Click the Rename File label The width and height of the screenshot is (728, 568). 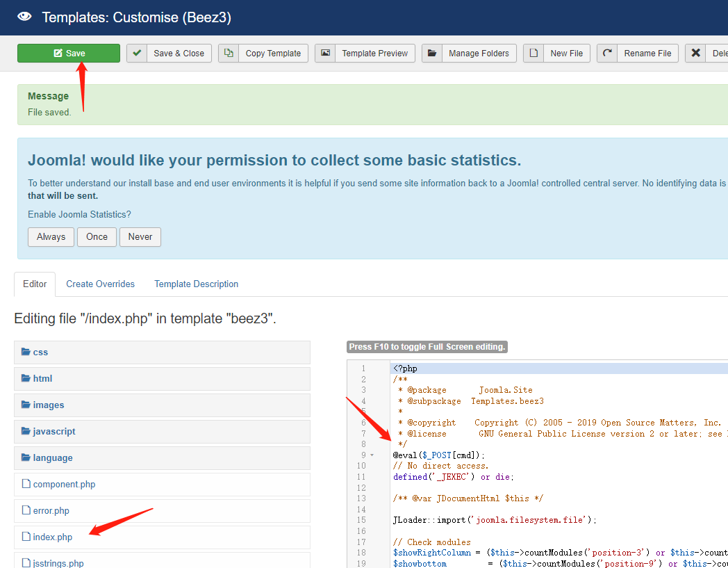point(647,54)
